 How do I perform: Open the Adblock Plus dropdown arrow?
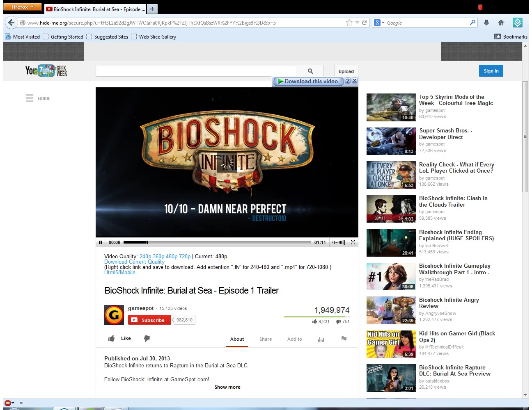tap(13, 403)
